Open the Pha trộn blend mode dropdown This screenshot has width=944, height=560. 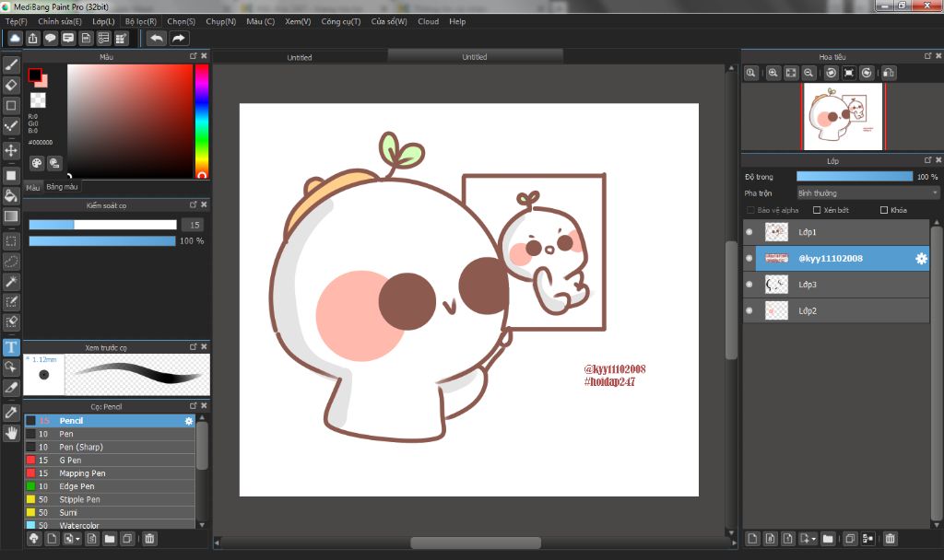(867, 193)
